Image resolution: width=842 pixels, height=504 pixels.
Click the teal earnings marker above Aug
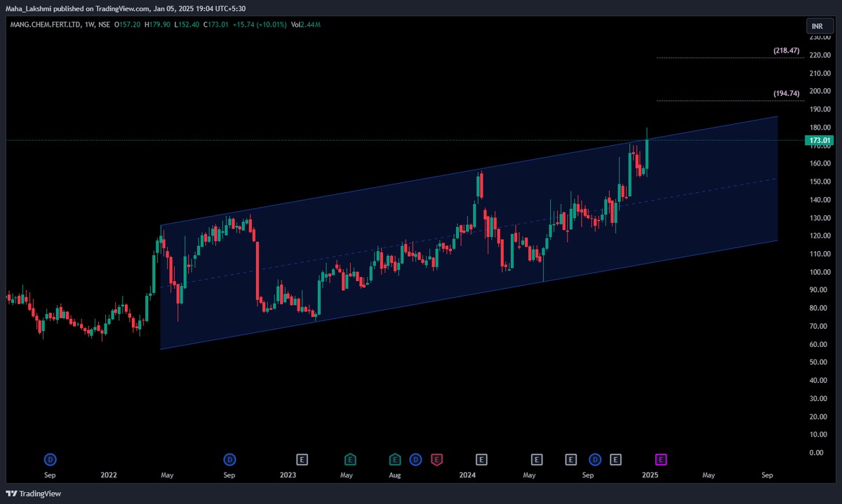click(x=395, y=460)
